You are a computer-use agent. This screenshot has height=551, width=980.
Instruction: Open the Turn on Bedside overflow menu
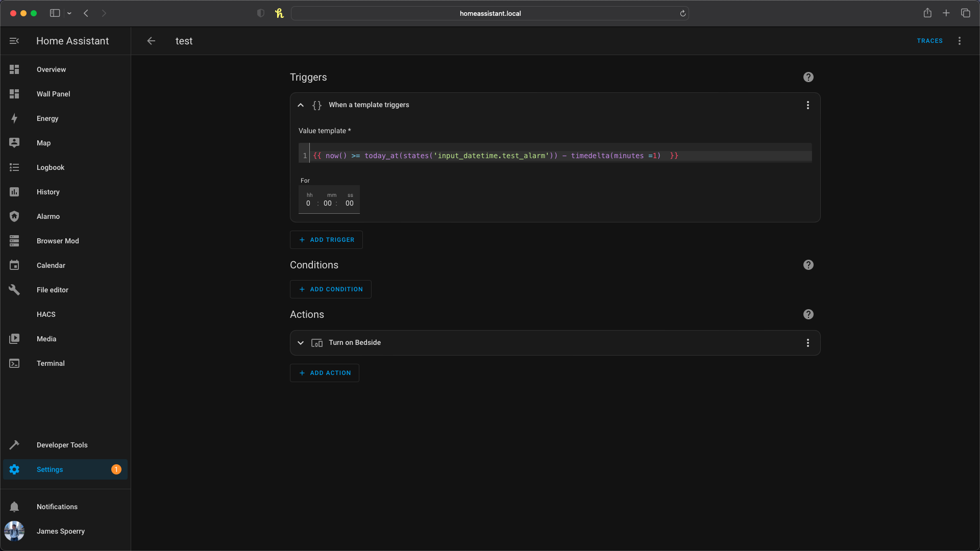pyautogui.click(x=807, y=343)
